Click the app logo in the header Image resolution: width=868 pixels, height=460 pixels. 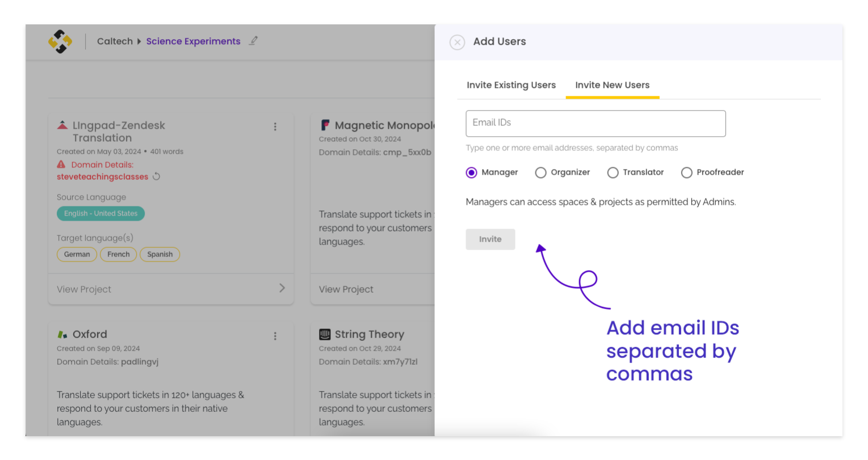[x=60, y=41]
